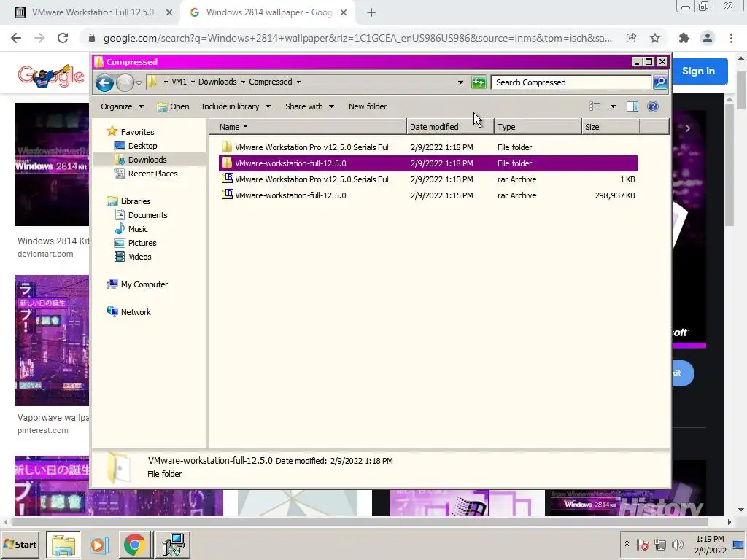Create a New folder
The width and height of the screenshot is (747, 560).
(368, 106)
